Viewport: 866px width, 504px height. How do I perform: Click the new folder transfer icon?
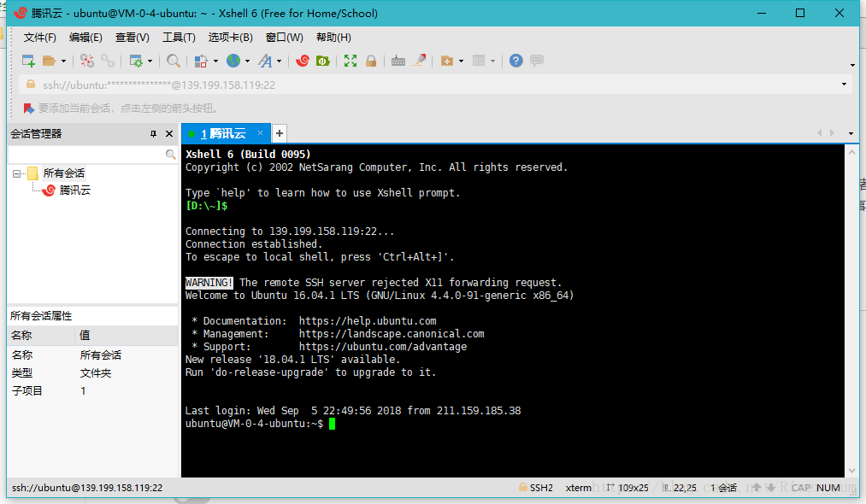(447, 61)
